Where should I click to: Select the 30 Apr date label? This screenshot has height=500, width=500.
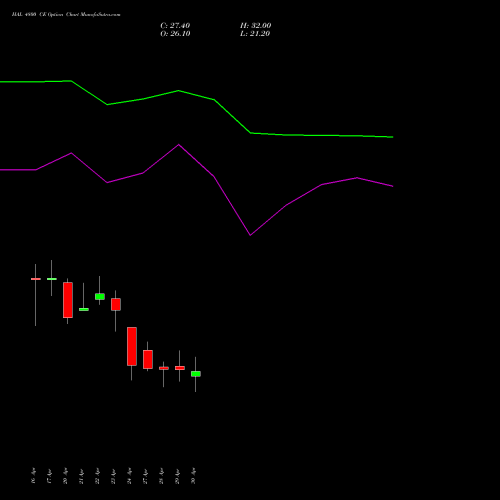193,476
